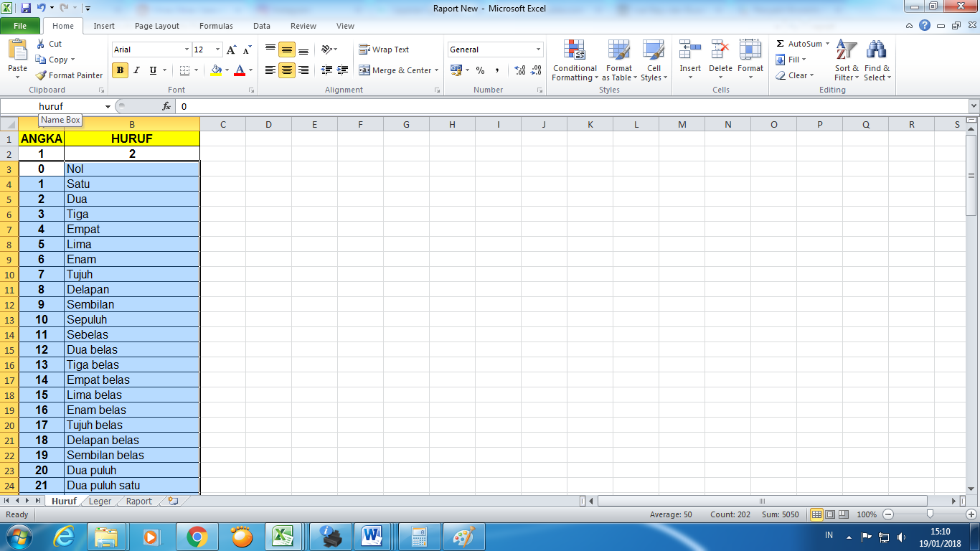980x551 pixels.
Task: Click the AutoSum sigma icon
Action: (x=781, y=44)
